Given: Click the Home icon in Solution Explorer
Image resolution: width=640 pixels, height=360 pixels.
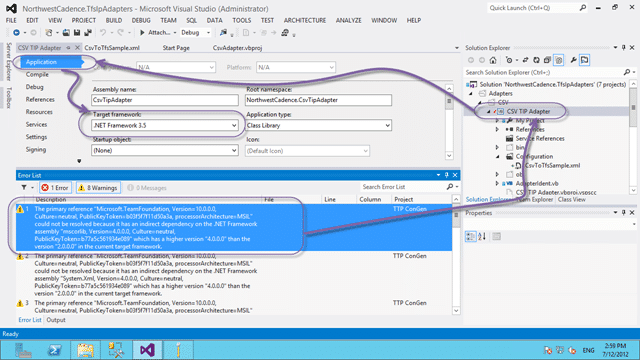Looking at the screenshot, I should tap(493, 60).
